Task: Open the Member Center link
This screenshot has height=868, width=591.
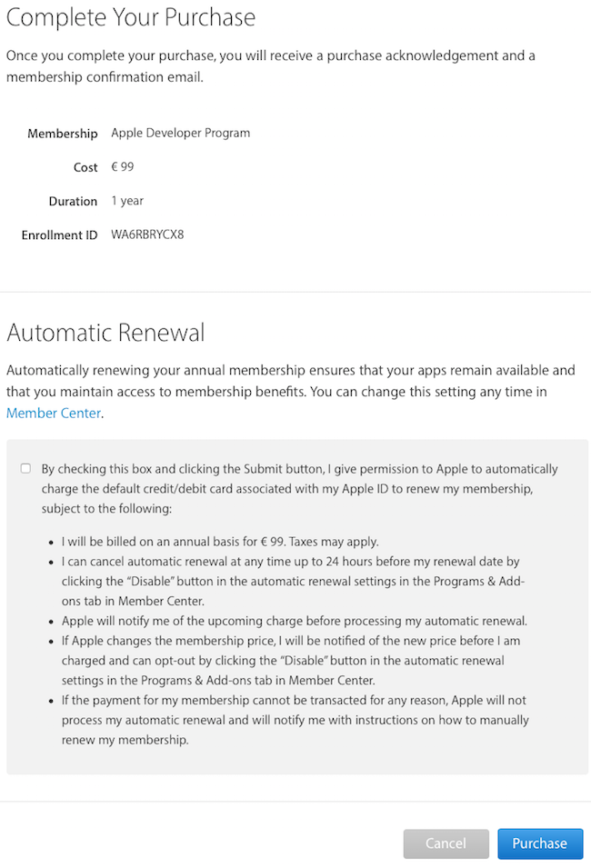Action: point(54,413)
